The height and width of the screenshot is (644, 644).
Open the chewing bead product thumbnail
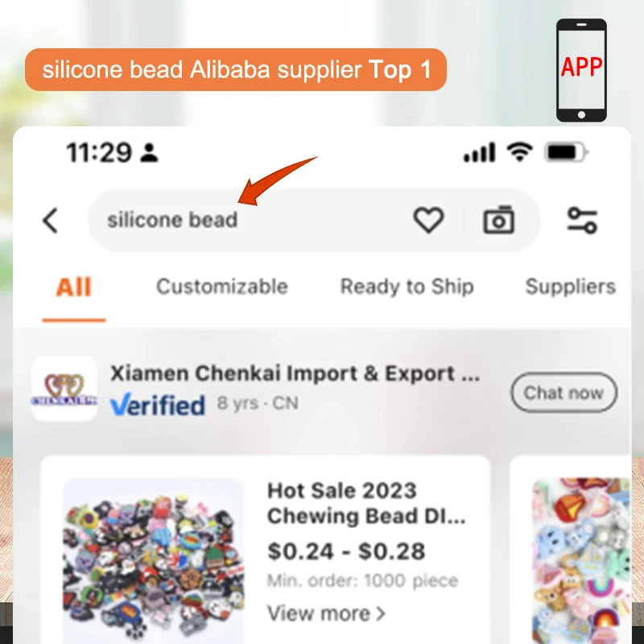pos(154,560)
